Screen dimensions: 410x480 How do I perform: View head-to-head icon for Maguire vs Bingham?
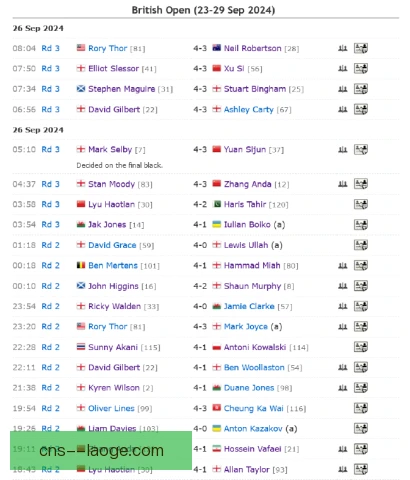pos(343,89)
